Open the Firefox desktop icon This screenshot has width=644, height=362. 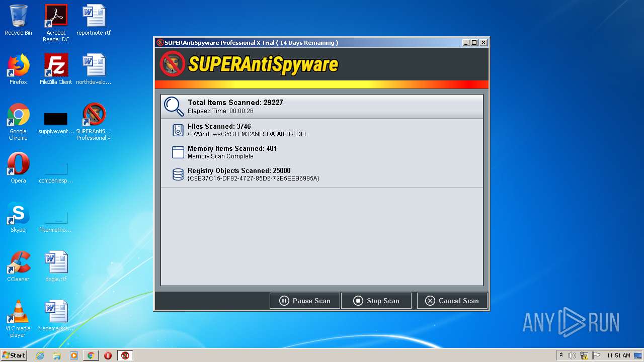pos(18,69)
